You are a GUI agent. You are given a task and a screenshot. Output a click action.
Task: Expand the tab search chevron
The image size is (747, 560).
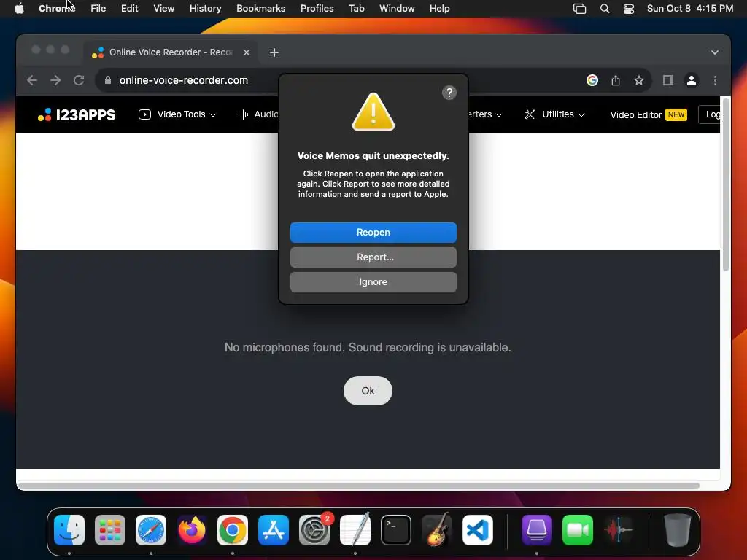coord(714,52)
